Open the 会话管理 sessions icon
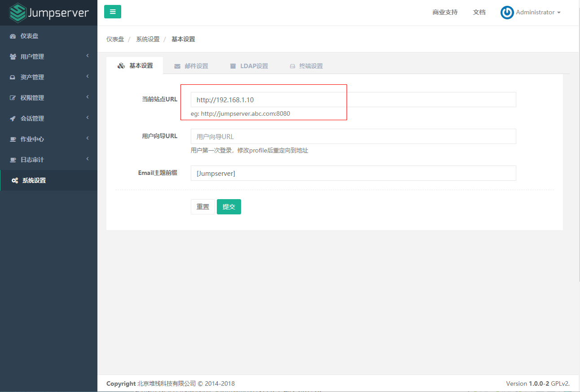 tap(13, 118)
